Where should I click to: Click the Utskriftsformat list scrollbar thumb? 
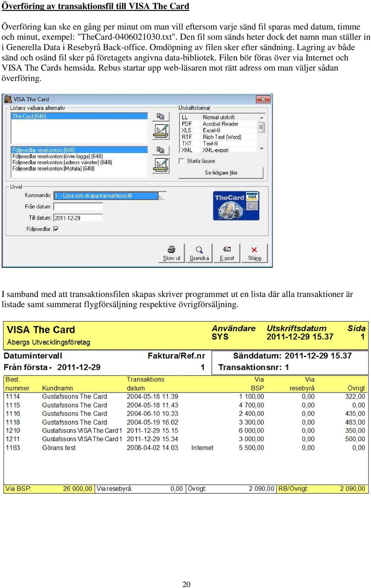click(262, 127)
